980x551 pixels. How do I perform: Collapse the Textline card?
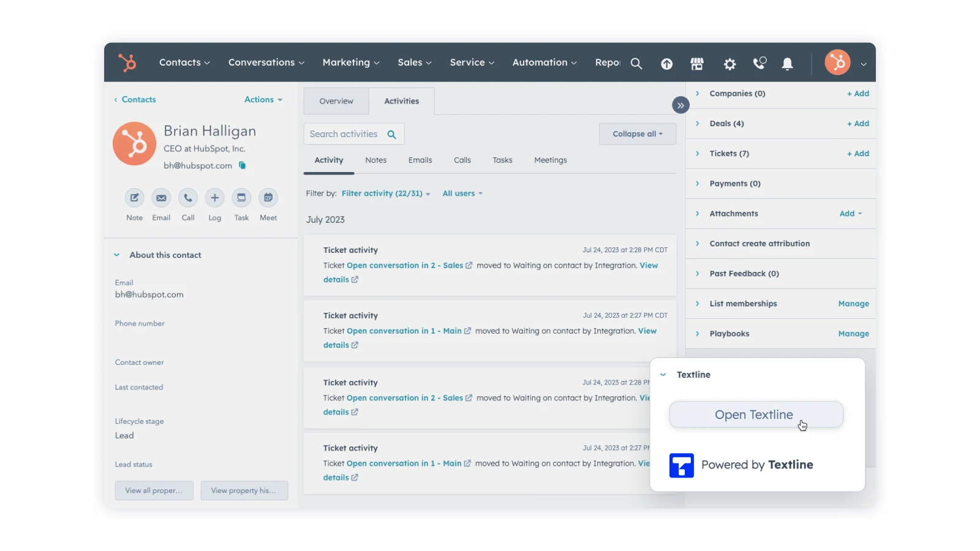pos(663,375)
